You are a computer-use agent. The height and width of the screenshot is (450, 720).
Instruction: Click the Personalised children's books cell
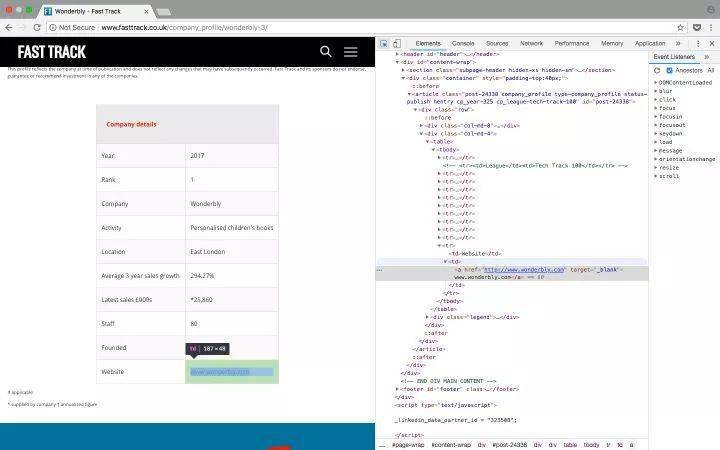tap(231, 228)
